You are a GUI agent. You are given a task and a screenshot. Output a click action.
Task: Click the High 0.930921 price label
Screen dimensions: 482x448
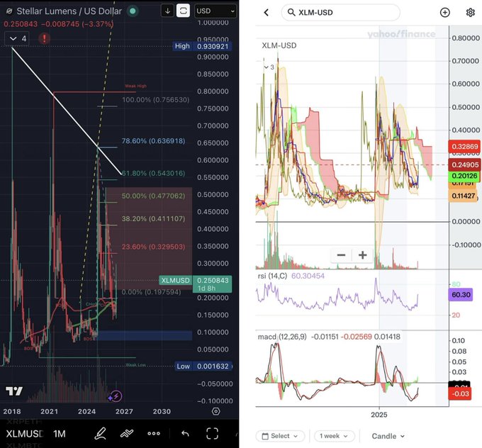pos(202,46)
